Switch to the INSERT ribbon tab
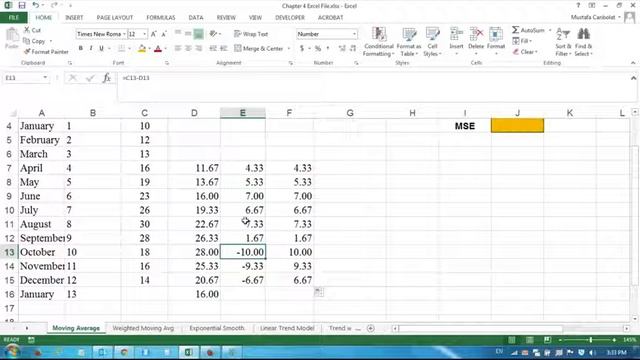Image resolution: width=640 pixels, height=360 pixels. [x=74, y=18]
